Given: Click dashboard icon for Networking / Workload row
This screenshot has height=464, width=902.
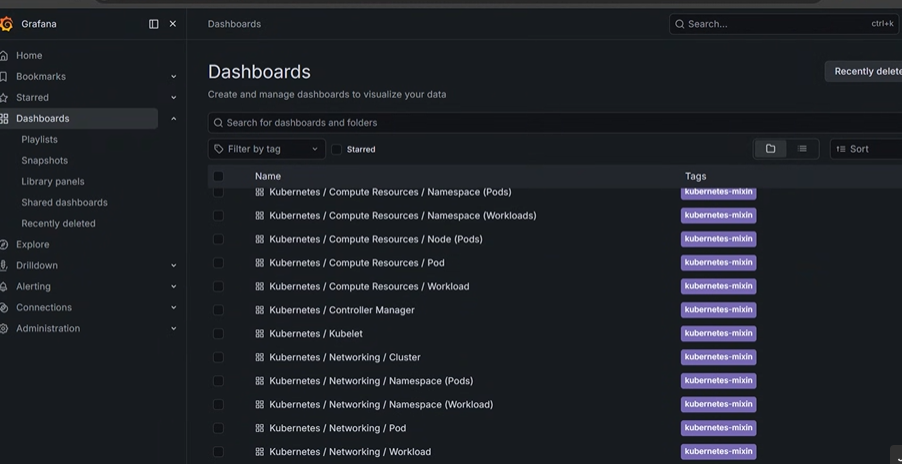Looking at the screenshot, I should [x=259, y=452].
